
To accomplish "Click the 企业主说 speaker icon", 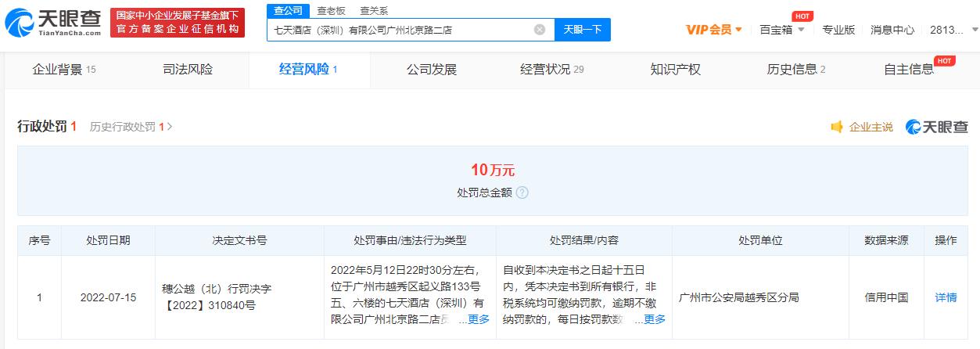I will click(x=837, y=127).
